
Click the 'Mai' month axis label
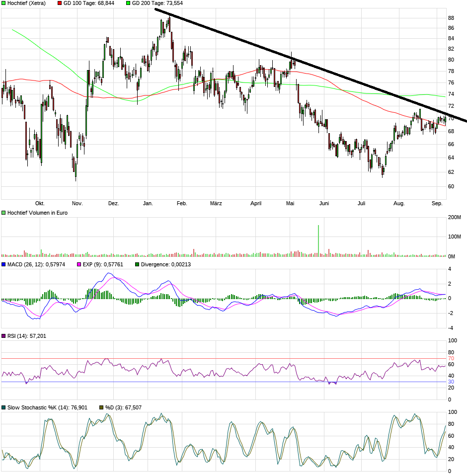tap(290, 203)
